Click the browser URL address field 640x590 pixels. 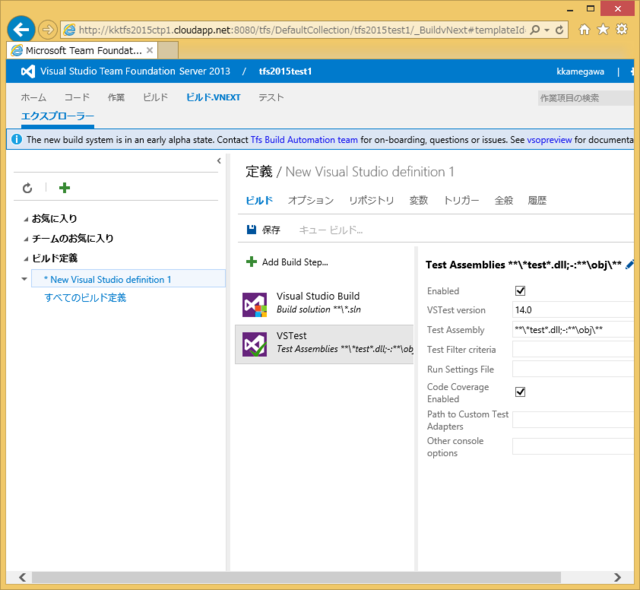point(302,30)
